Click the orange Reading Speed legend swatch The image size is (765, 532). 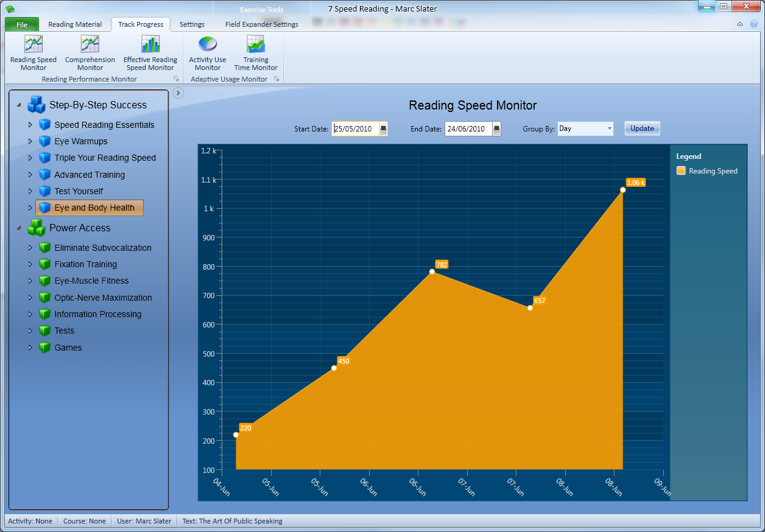pos(681,171)
